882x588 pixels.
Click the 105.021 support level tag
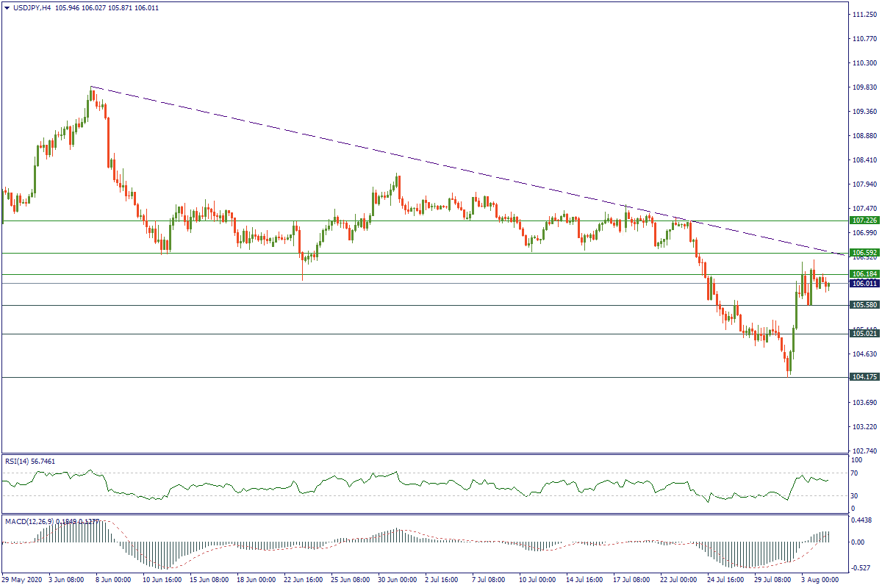point(861,334)
